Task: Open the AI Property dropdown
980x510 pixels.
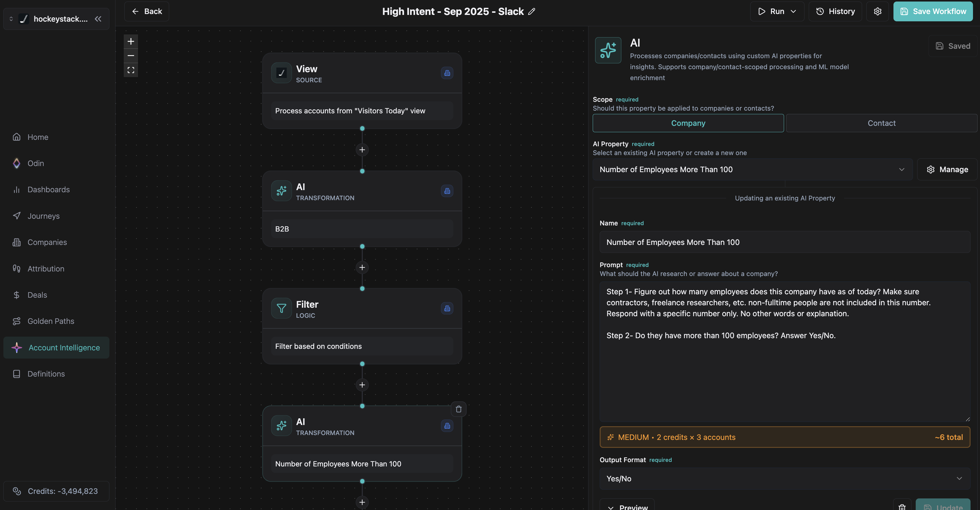Action: (x=752, y=170)
